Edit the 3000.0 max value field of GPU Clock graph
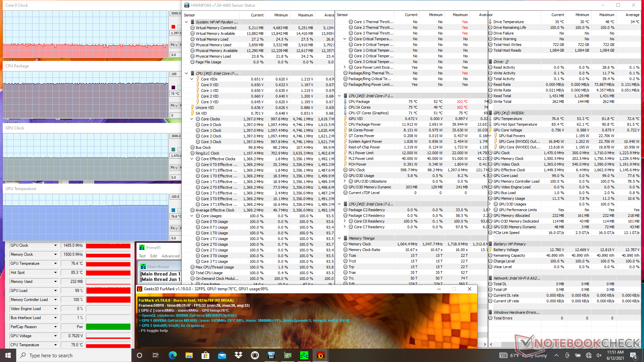 tap(176, 136)
